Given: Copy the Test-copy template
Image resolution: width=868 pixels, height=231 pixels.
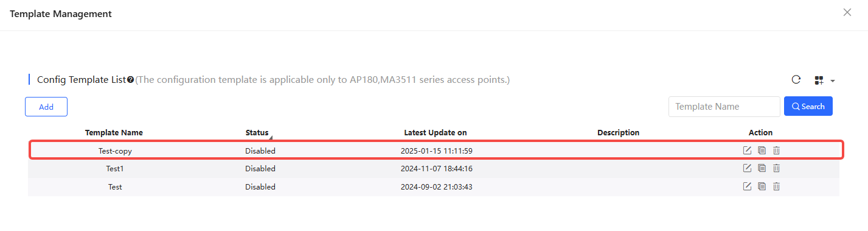Looking at the screenshot, I should 762,151.
